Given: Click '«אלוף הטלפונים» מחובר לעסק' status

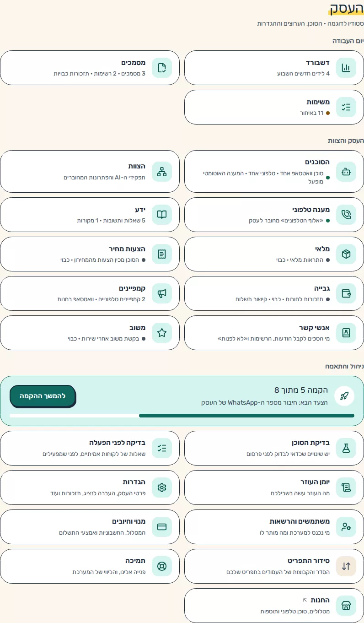Looking at the screenshot, I should tap(286, 220).
